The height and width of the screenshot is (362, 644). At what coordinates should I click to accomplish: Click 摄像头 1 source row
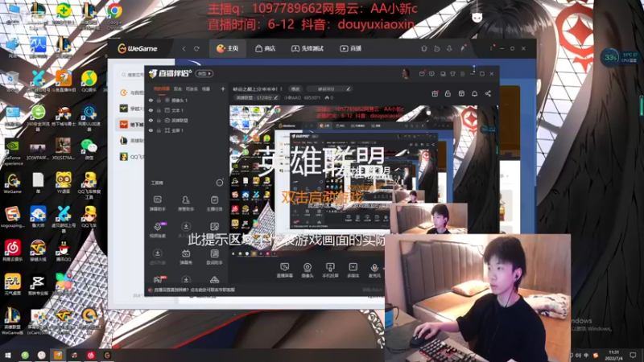pyautogui.click(x=187, y=100)
